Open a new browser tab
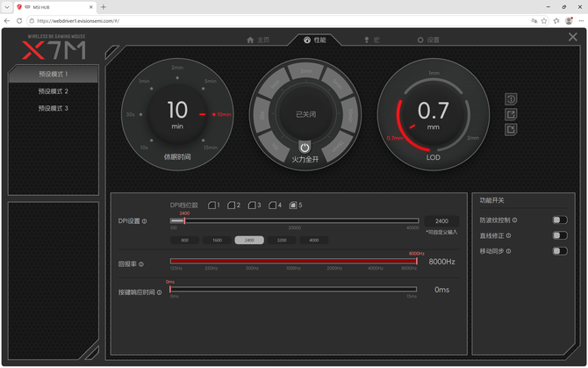The width and height of the screenshot is (588, 368). pyautogui.click(x=104, y=7)
